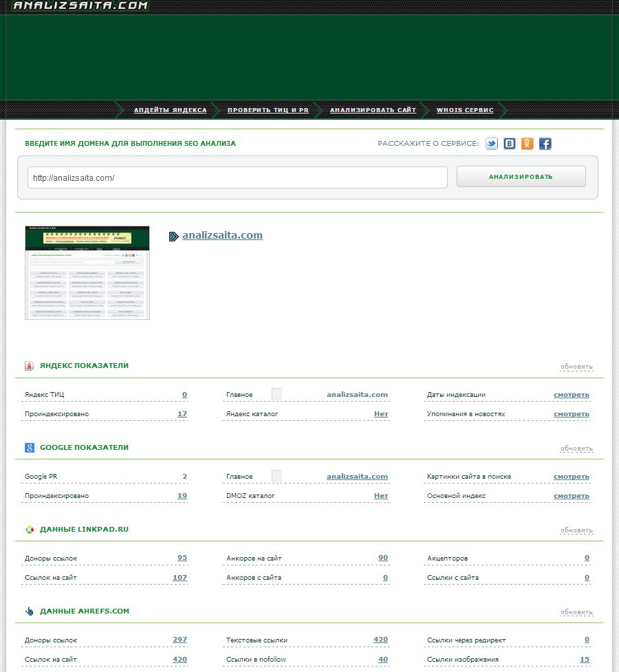The image size is (619, 672).
Task: Share the service on Facebook icon
Action: click(545, 144)
